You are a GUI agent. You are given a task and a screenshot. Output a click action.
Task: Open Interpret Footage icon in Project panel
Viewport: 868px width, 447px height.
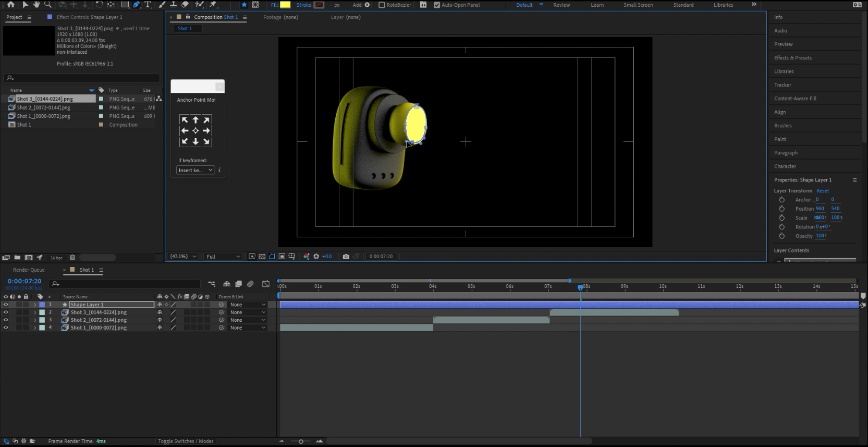point(6,257)
